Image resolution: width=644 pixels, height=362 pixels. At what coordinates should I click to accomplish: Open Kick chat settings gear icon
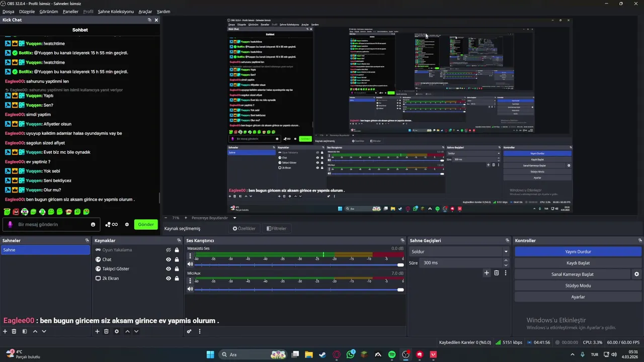coord(127,225)
